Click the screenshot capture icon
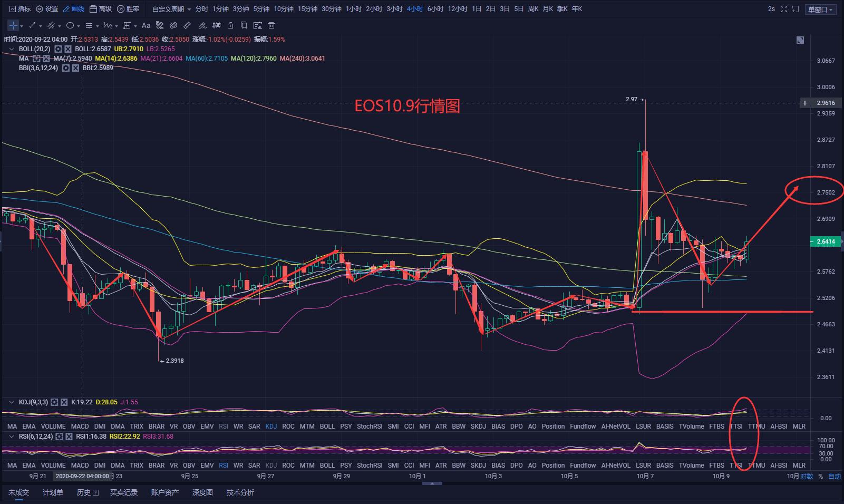 coord(796,9)
